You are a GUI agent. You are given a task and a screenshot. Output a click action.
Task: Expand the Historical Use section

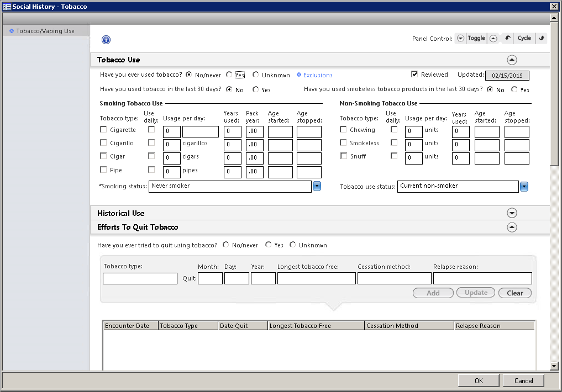point(512,213)
